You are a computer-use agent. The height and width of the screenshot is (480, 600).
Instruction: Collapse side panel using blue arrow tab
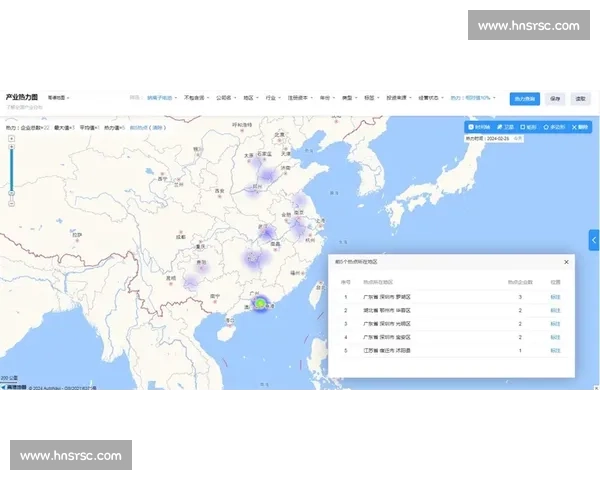pyautogui.click(x=594, y=240)
